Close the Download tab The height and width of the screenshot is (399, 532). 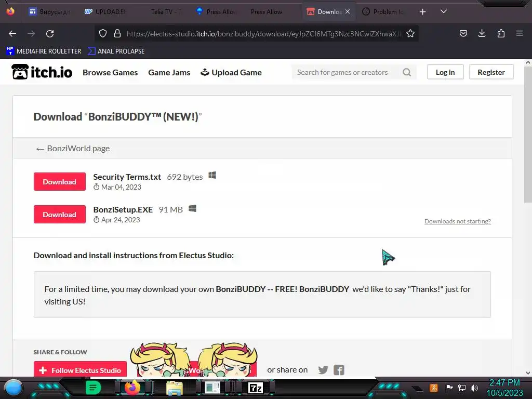[x=348, y=11]
